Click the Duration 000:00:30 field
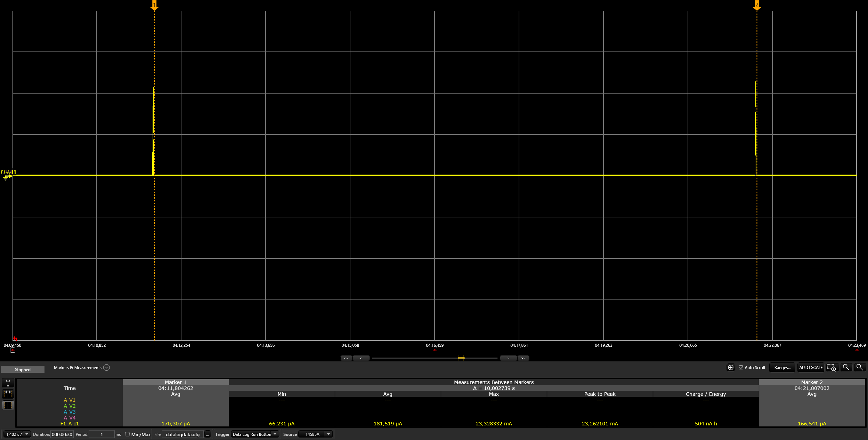This screenshot has width=868, height=440. pyautogui.click(x=62, y=434)
